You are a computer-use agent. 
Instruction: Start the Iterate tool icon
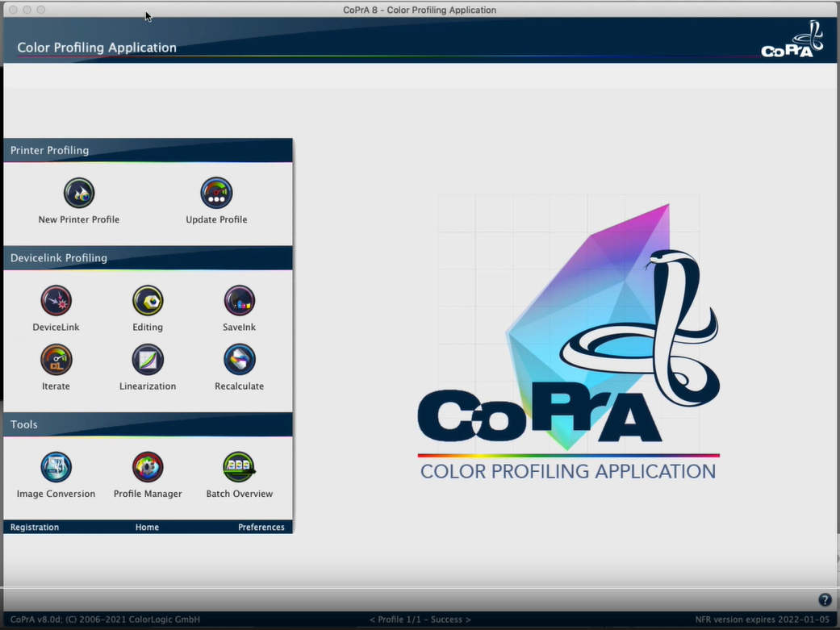coord(56,360)
